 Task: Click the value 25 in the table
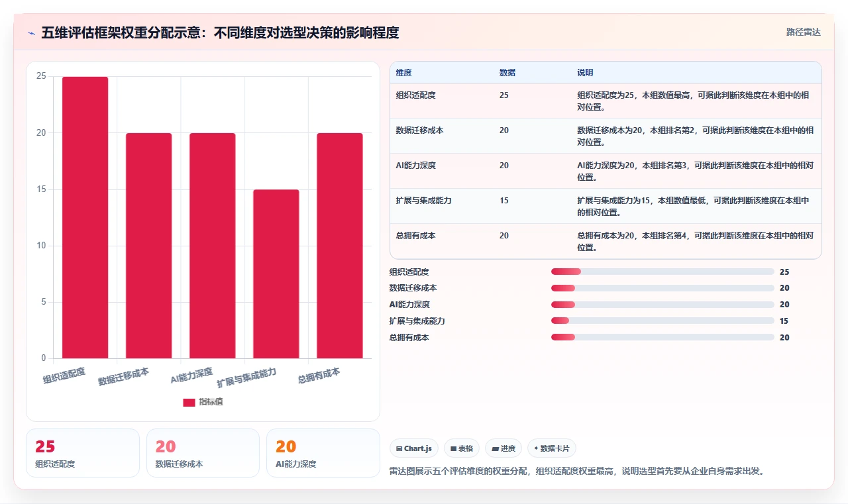(504, 95)
